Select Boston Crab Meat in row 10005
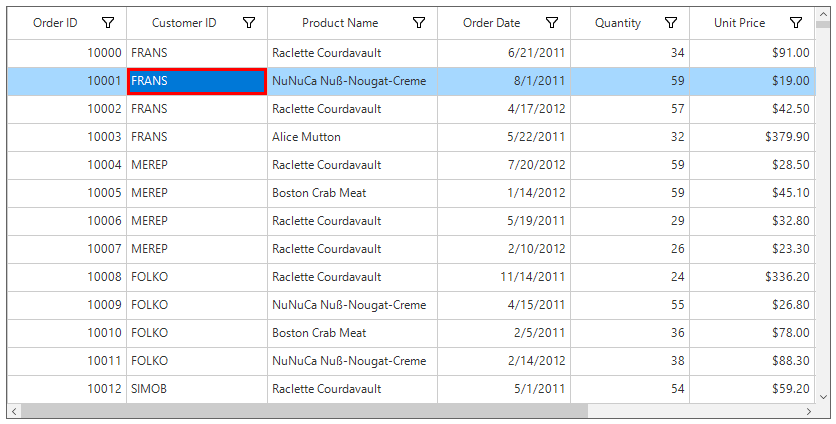836x424 pixels. [x=352, y=193]
